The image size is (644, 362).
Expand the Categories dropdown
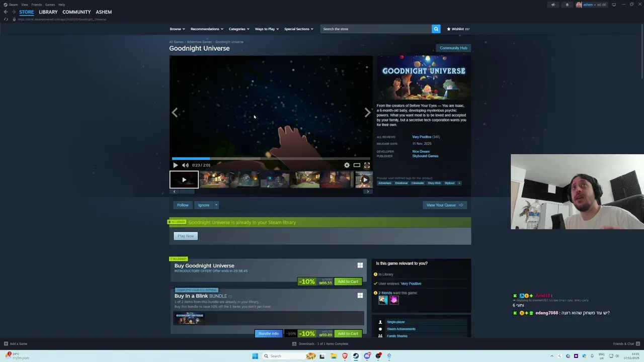click(x=239, y=29)
